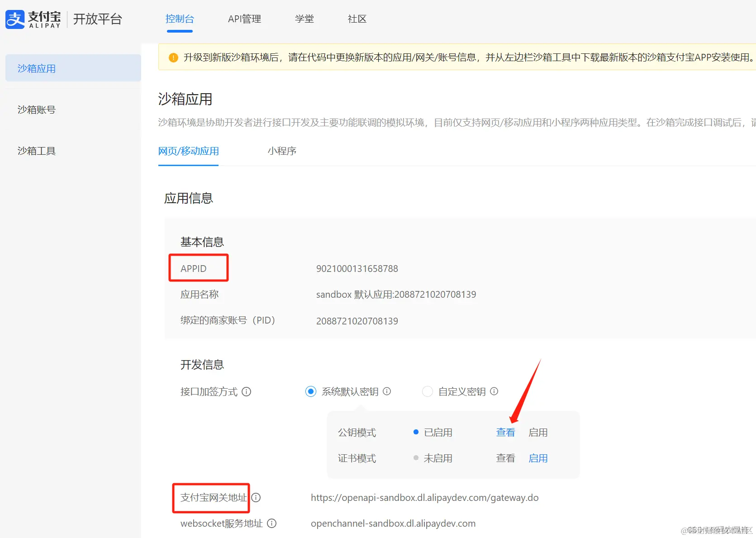This screenshot has width=756, height=538.
Task: Click info icon next to 支付宝网关地址
Action: [256, 498]
